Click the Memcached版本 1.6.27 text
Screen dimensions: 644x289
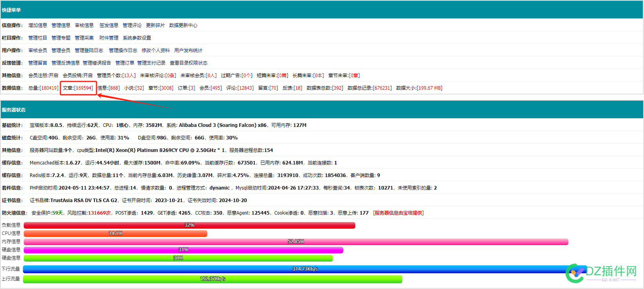click(x=55, y=163)
